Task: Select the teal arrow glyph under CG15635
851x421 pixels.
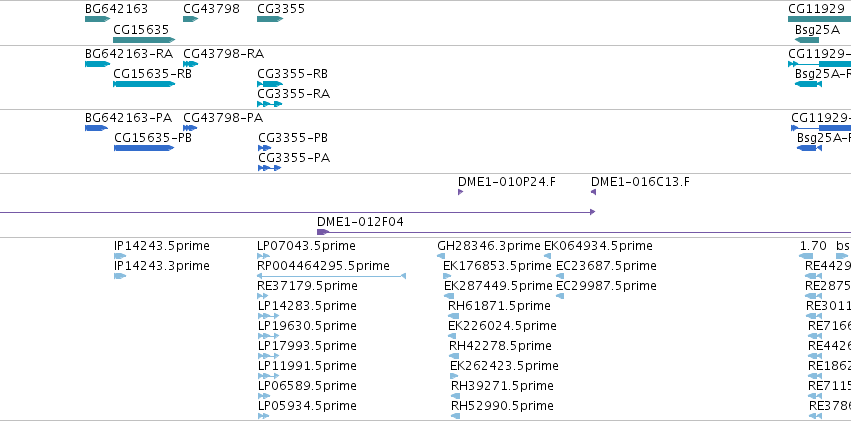Action: (x=144, y=40)
